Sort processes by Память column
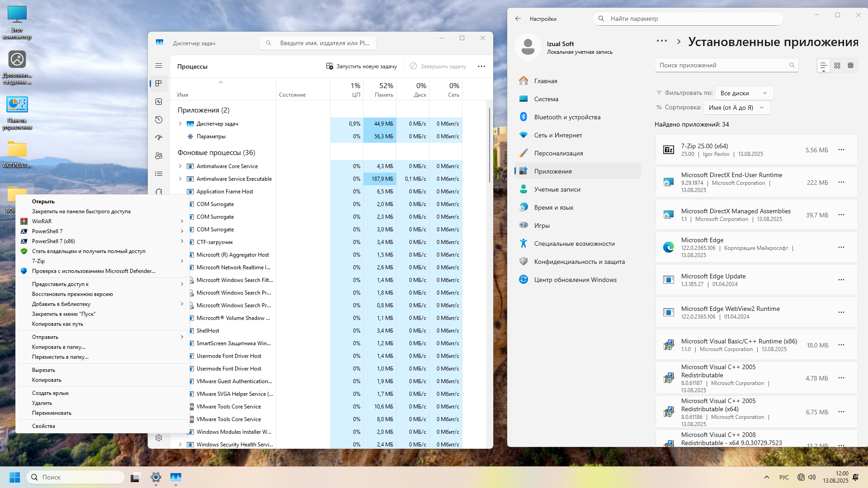868x488 pixels. [380, 89]
